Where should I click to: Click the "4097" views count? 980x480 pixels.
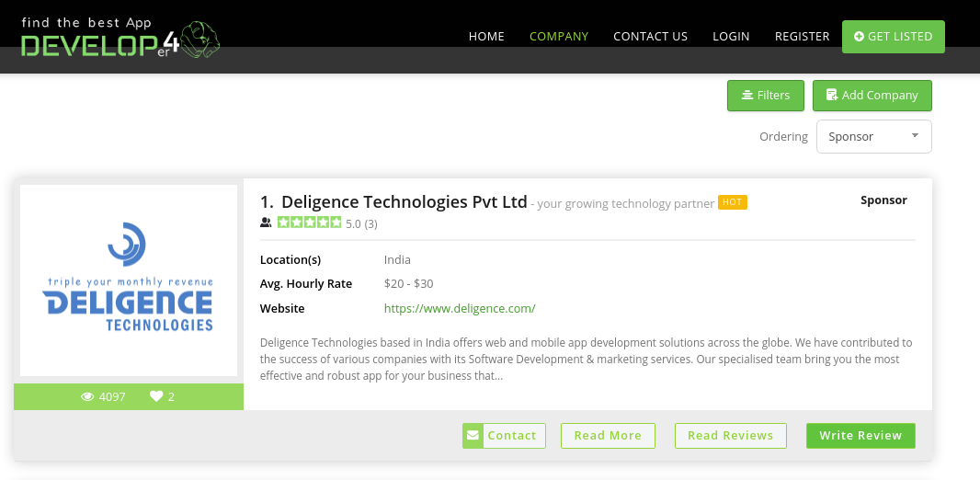click(112, 397)
